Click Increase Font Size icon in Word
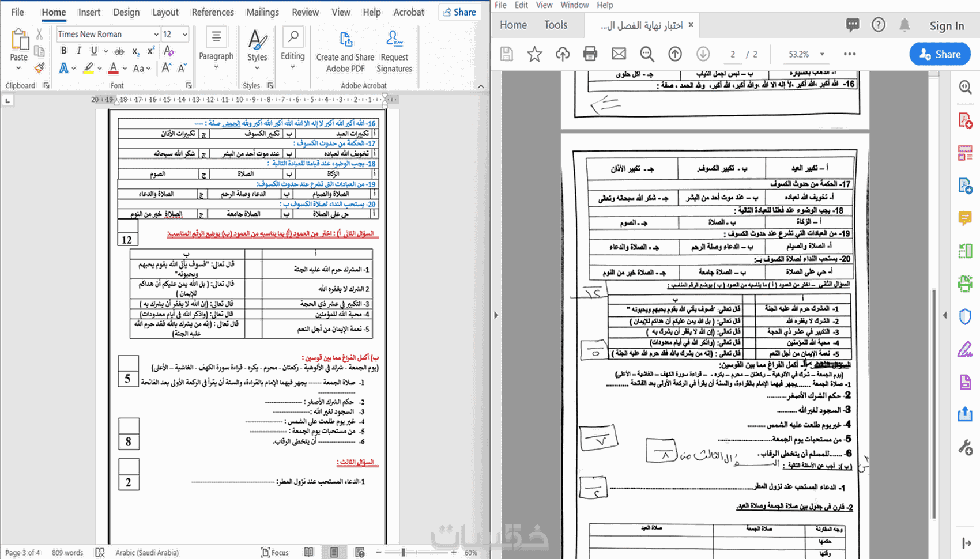Screen dimensions: 980x559 pyautogui.click(x=167, y=68)
